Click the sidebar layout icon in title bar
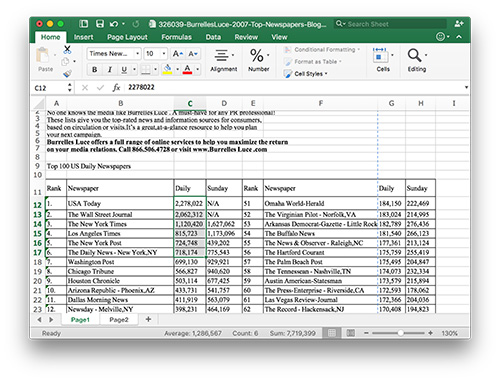 pyautogui.click(x=83, y=24)
